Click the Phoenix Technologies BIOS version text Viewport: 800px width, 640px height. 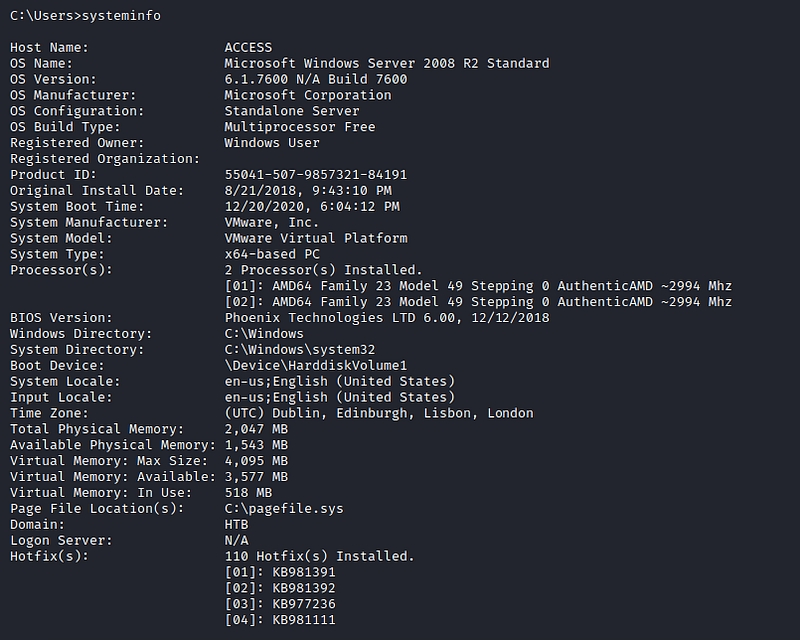pos(386,318)
